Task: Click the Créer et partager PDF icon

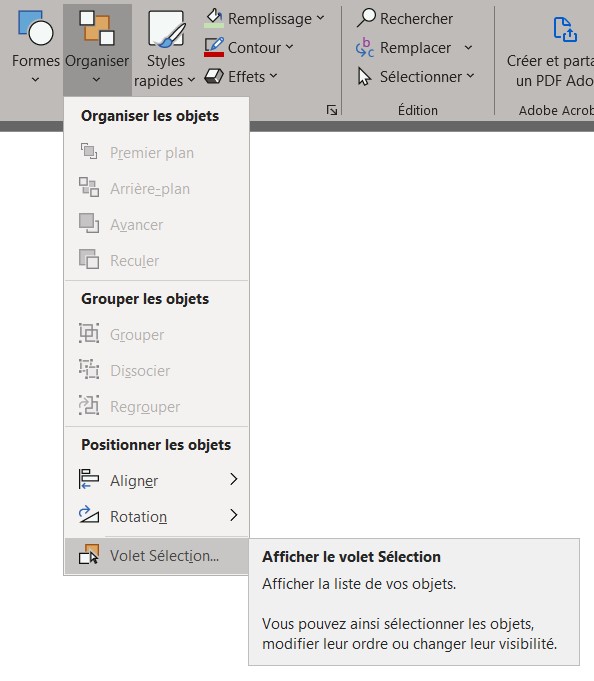Action: click(565, 30)
